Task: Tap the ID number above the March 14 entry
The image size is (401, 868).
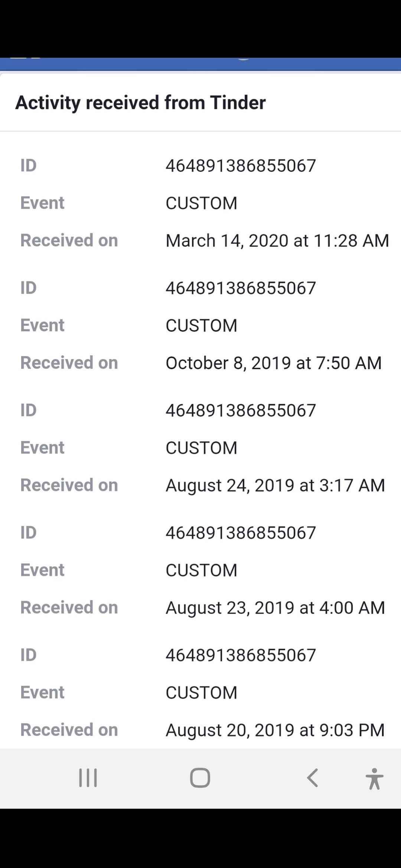Action: coord(241,166)
